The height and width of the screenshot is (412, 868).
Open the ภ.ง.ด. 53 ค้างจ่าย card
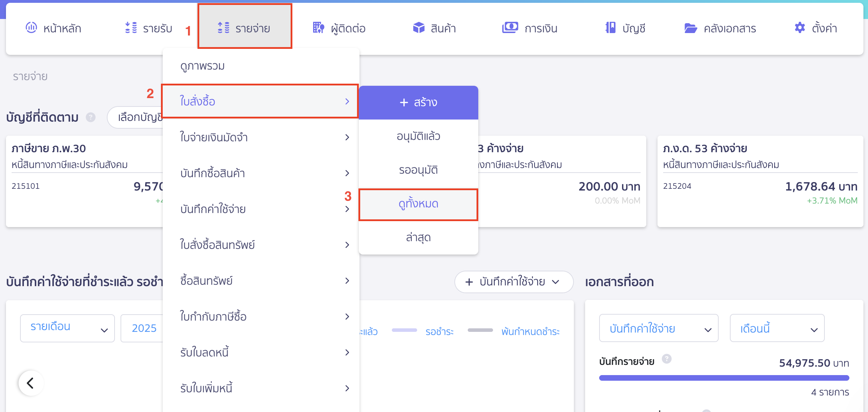tap(760, 181)
